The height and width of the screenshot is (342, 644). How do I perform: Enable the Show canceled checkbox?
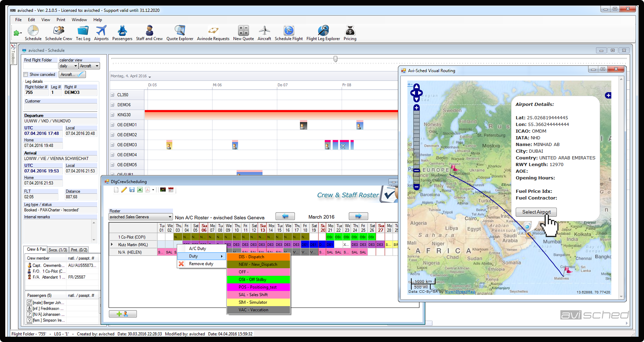click(x=26, y=75)
